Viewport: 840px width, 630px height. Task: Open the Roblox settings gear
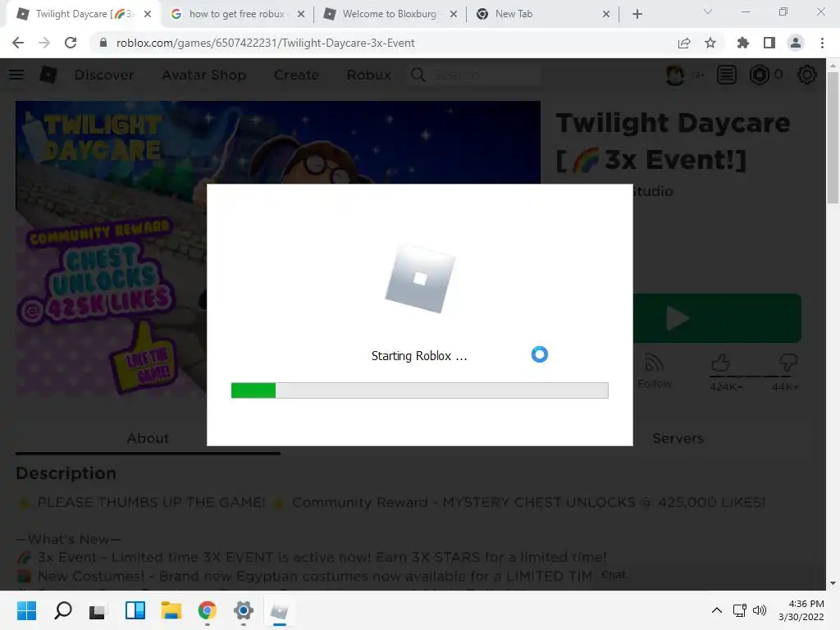[807, 75]
